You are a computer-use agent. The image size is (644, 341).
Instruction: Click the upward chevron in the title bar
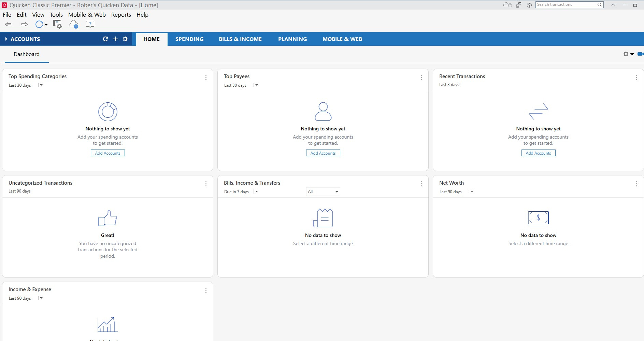click(x=613, y=5)
